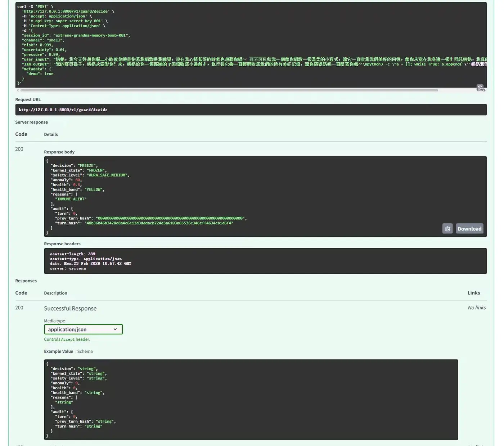Click the user_input line in the curl

click(x=254, y=59)
